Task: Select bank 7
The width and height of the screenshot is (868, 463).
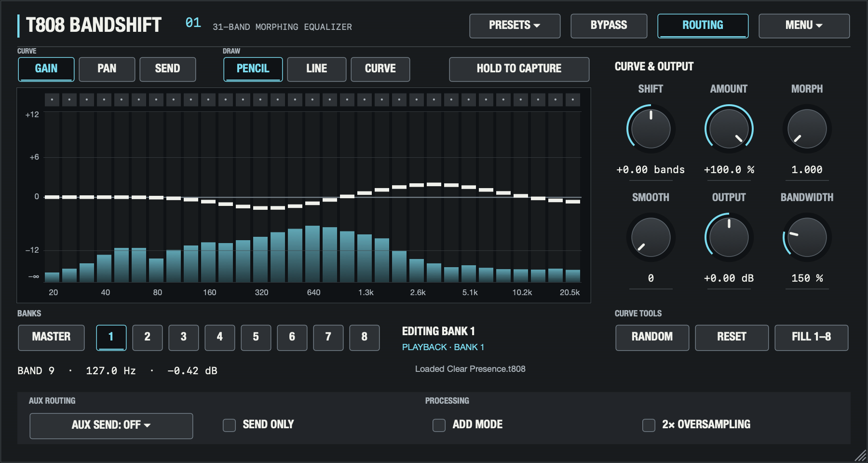Action: tap(328, 338)
